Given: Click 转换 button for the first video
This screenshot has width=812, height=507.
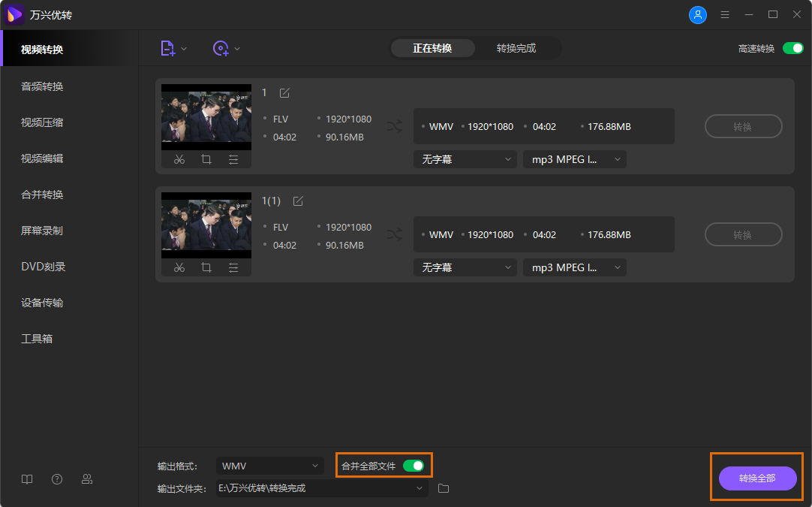Looking at the screenshot, I should point(743,126).
